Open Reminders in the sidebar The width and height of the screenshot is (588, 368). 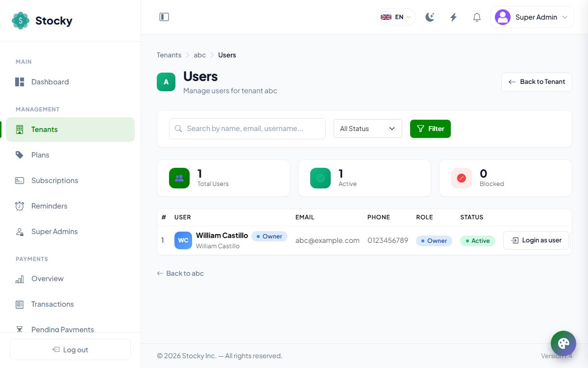70,206
